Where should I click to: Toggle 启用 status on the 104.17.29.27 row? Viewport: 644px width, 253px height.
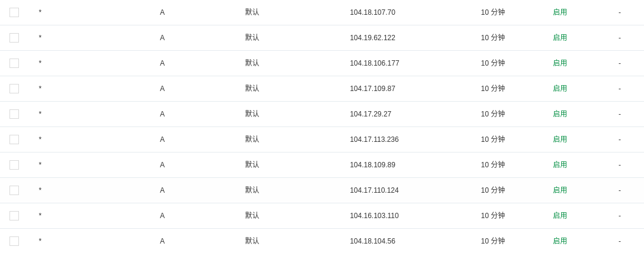[559, 114]
